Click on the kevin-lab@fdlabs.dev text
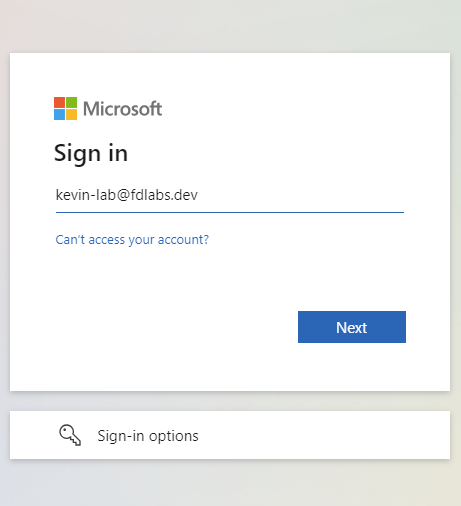461x506 pixels. pos(127,195)
